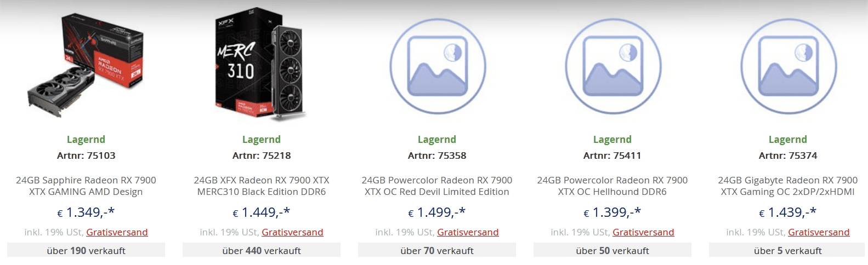Open the Powercolor Hellhound DDR6 title
This screenshot has width=868, height=265.
coord(612,186)
